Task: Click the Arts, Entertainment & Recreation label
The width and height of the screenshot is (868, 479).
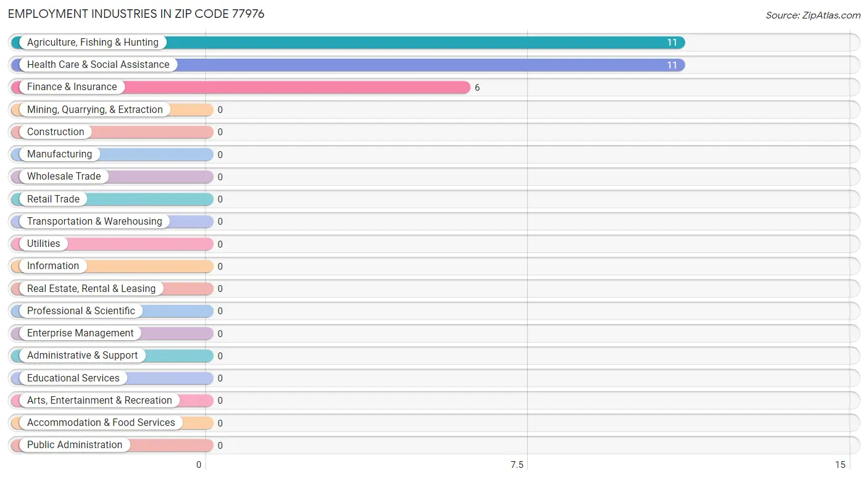Action: [x=99, y=400]
